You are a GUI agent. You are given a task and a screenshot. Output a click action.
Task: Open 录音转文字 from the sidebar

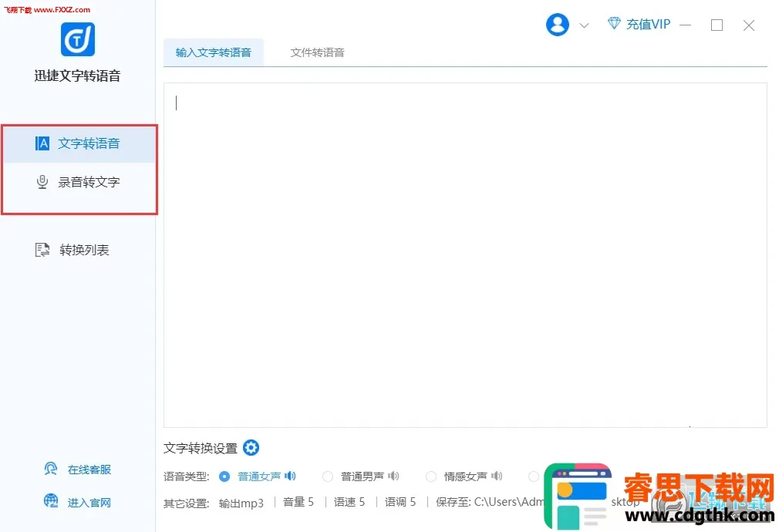tap(89, 183)
